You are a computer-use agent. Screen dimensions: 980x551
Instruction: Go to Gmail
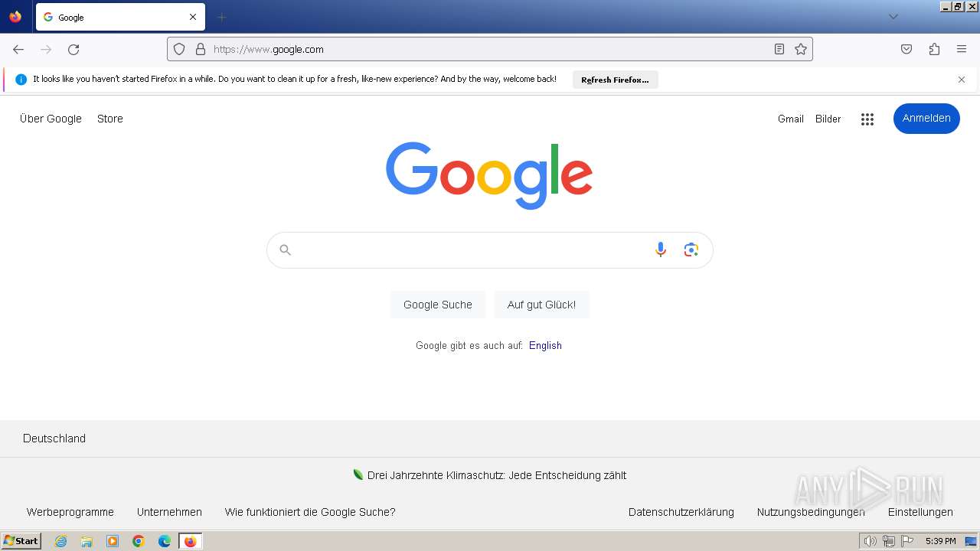tap(791, 119)
